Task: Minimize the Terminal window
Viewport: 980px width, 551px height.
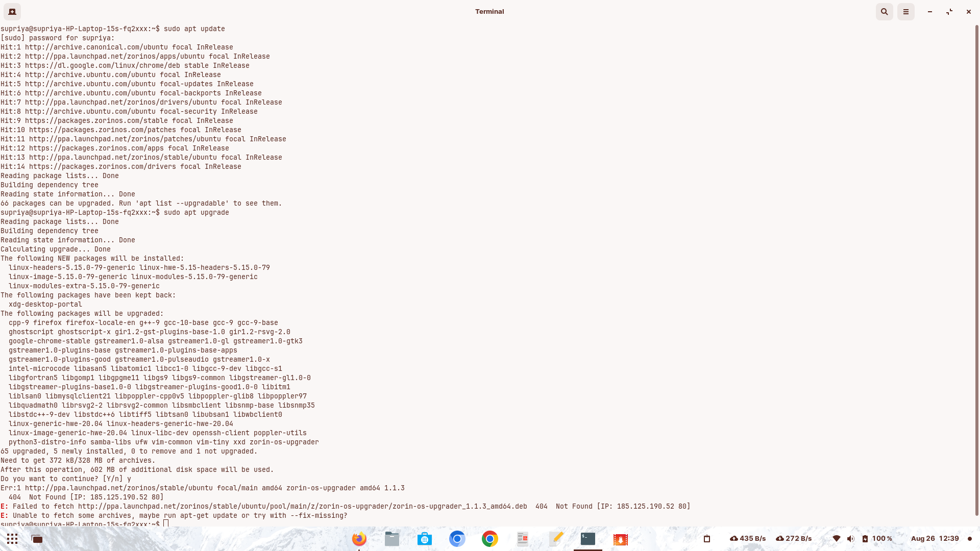Action: pyautogui.click(x=930, y=11)
